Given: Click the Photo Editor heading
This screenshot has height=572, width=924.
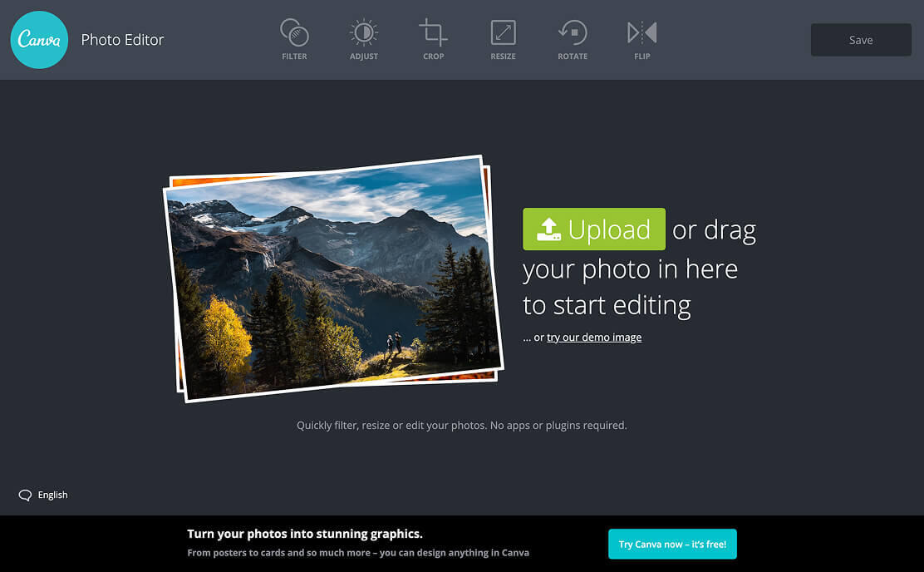Looking at the screenshot, I should pyautogui.click(x=122, y=39).
